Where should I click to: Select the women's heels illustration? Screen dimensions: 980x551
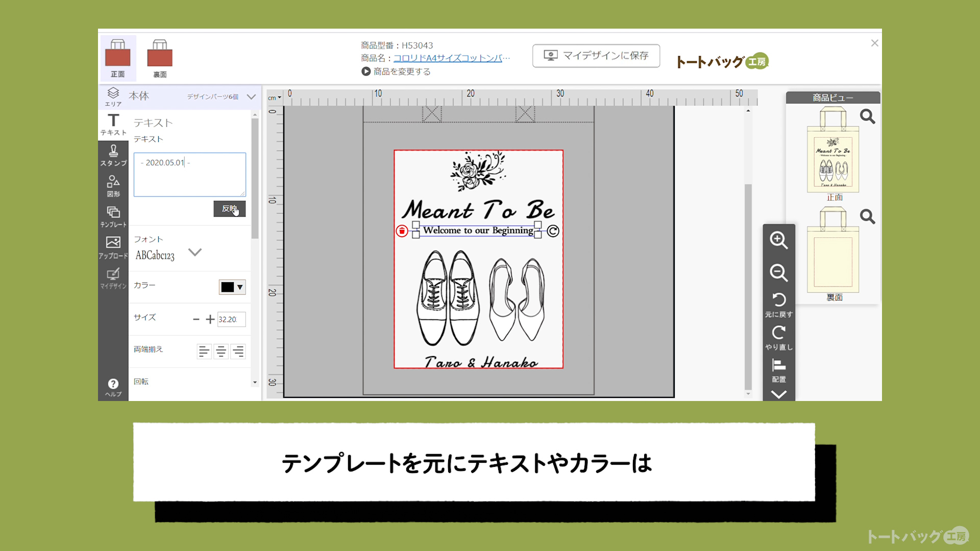pos(517,299)
